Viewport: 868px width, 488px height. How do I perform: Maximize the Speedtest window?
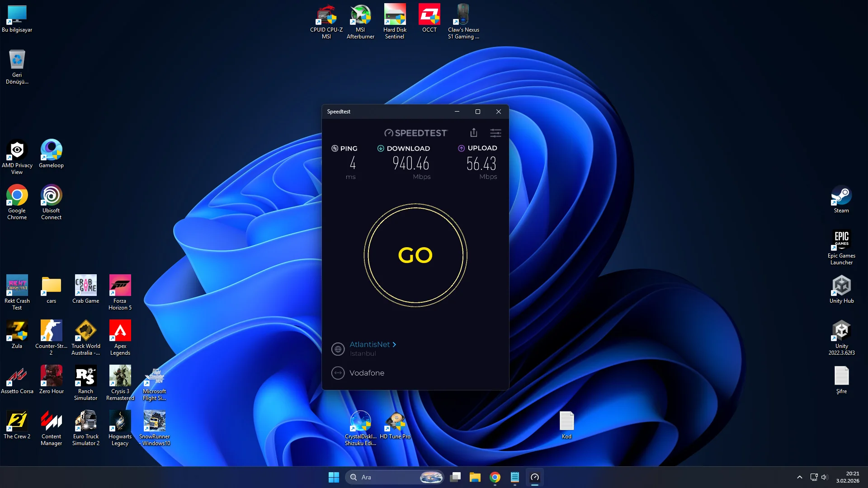(477, 112)
